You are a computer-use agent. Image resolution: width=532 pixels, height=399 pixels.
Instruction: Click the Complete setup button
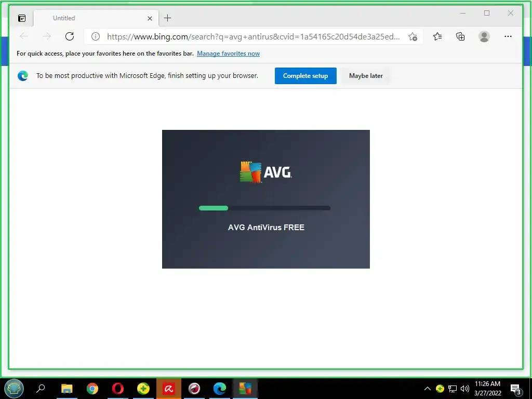(x=305, y=76)
